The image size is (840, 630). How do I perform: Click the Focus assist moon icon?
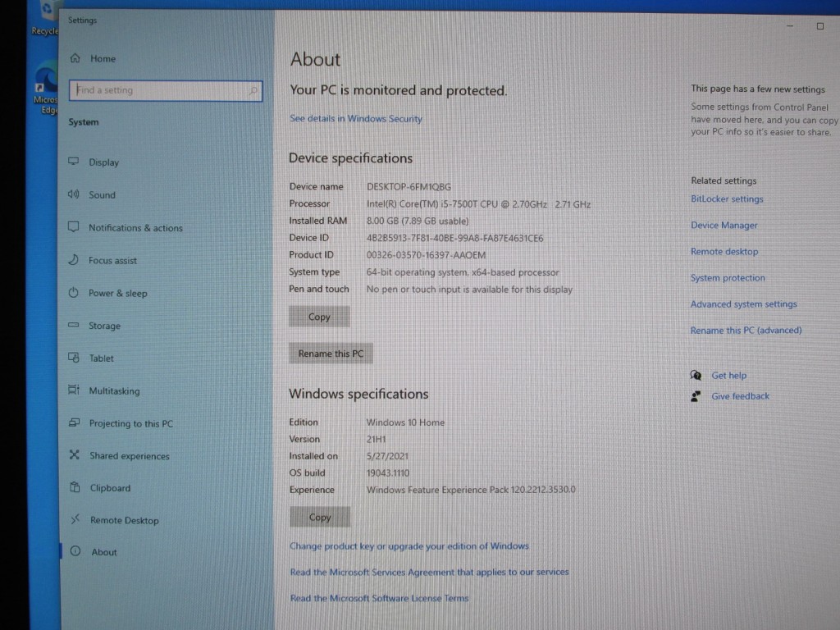pos(73,260)
